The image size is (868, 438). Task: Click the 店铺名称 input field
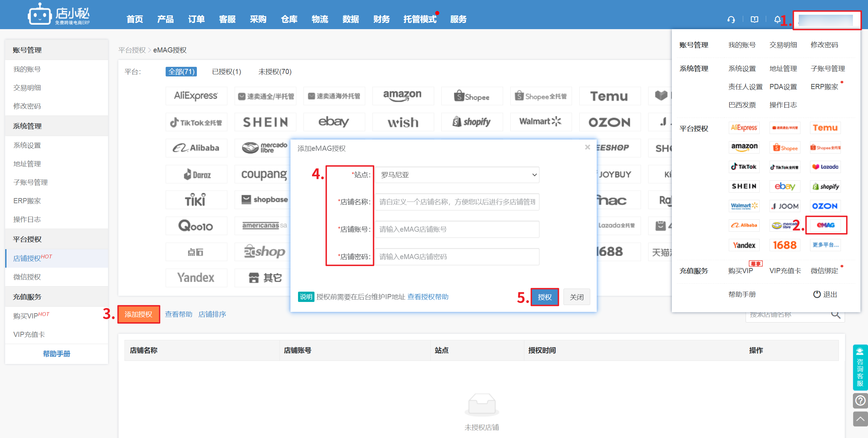click(x=456, y=202)
